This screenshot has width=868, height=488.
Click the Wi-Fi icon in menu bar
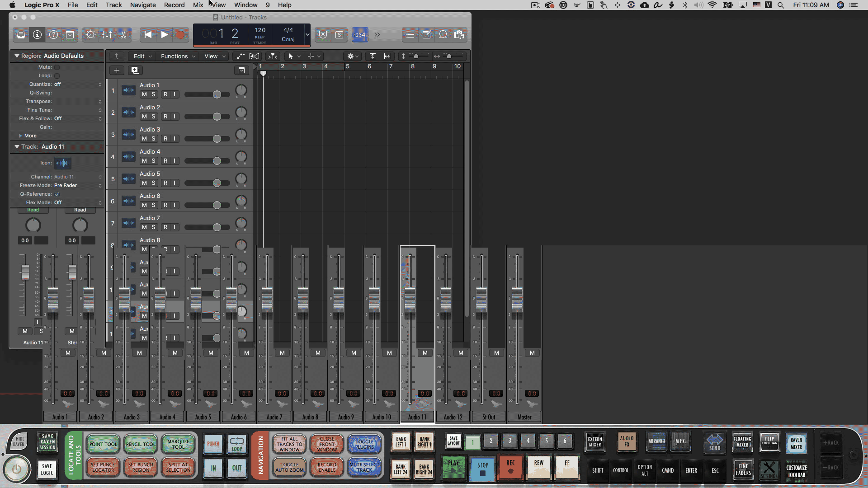pyautogui.click(x=712, y=5)
